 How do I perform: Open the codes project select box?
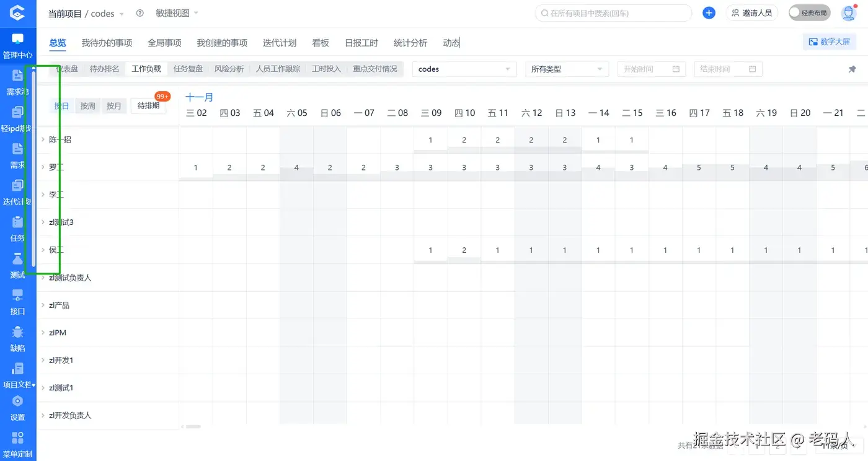coord(464,69)
